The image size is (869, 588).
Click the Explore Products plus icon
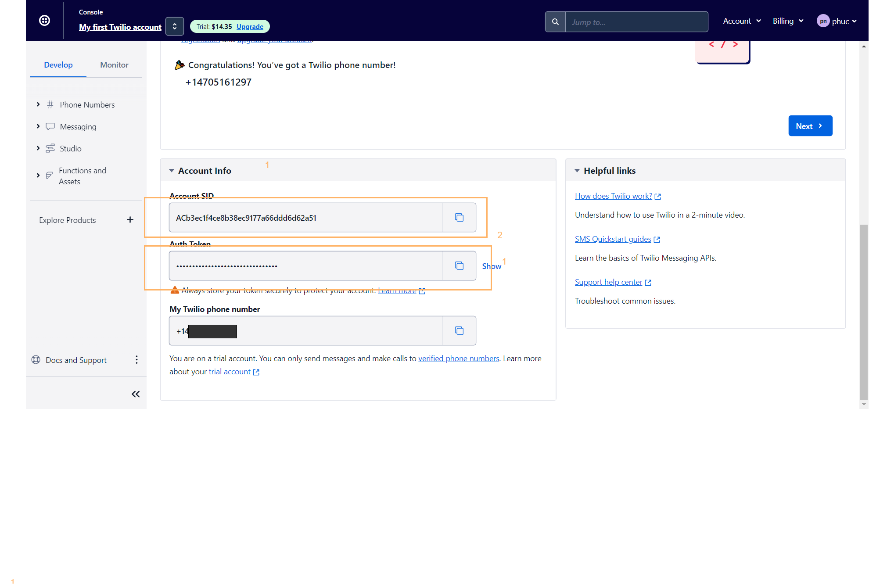pos(130,220)
